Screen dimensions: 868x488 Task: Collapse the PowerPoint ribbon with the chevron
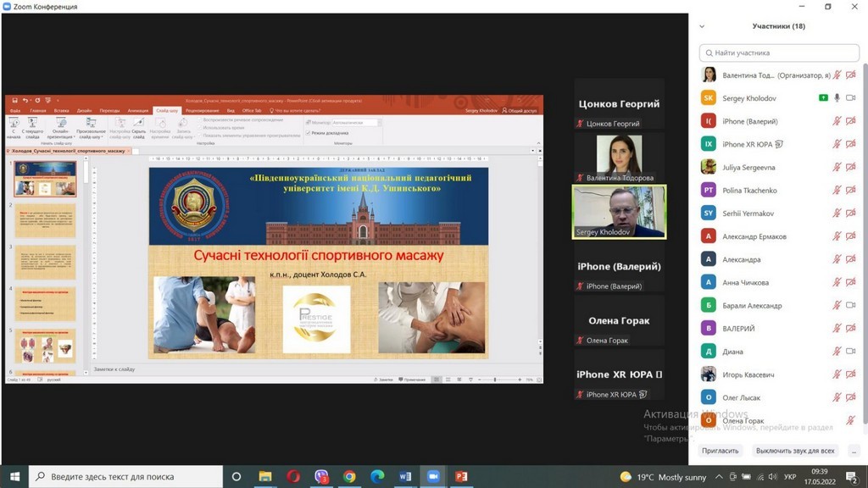538,142
